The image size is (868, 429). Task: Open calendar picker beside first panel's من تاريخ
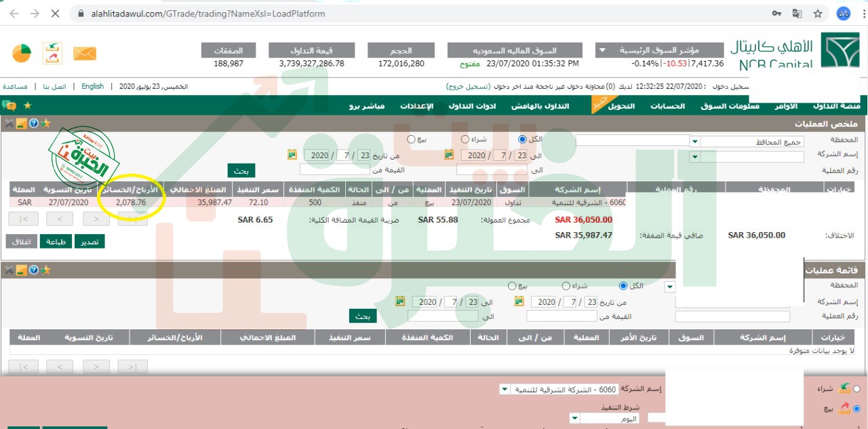pos(292,155)
